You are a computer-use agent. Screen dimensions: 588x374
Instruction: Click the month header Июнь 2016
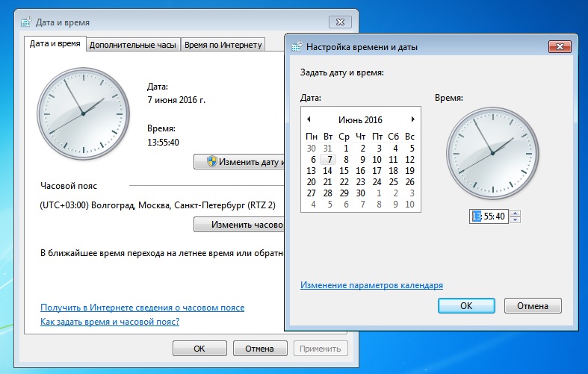pyautogui.click(x=360, y=120)
